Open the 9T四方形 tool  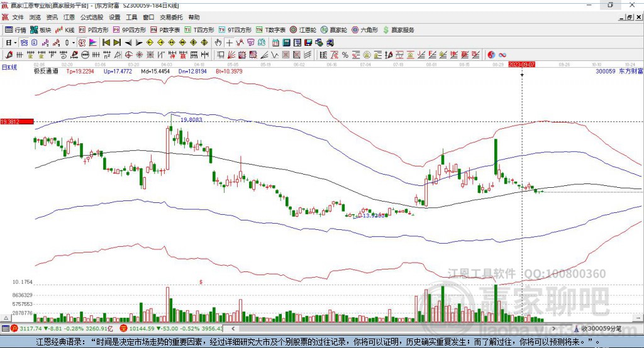tap(235, 30)
